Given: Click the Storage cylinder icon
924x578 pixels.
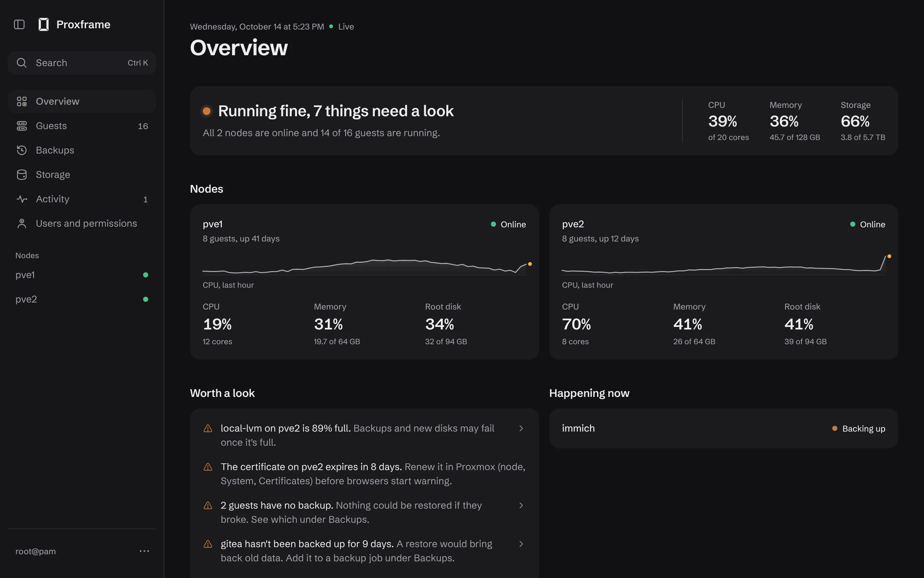Looking at the screenshot, I should tap(22, 175).
